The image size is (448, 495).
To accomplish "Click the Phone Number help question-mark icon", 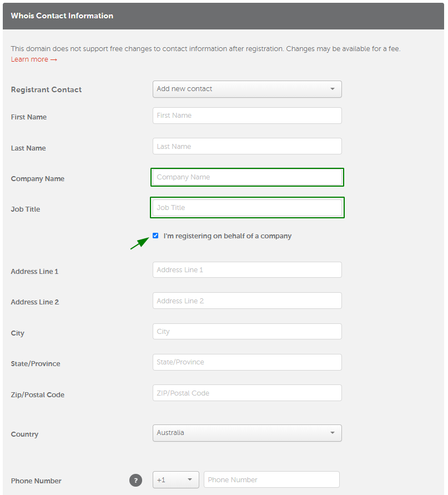I will [135, 480].
